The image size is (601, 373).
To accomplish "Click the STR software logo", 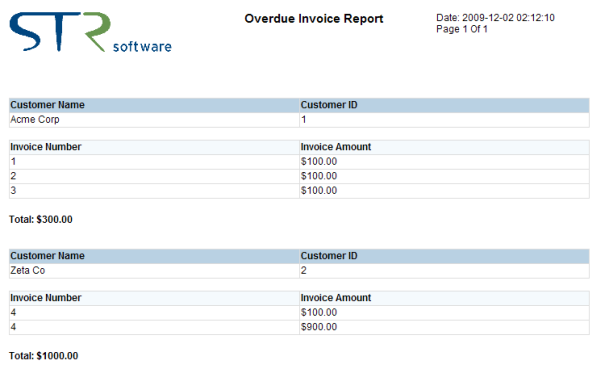I will pos(91,32).
